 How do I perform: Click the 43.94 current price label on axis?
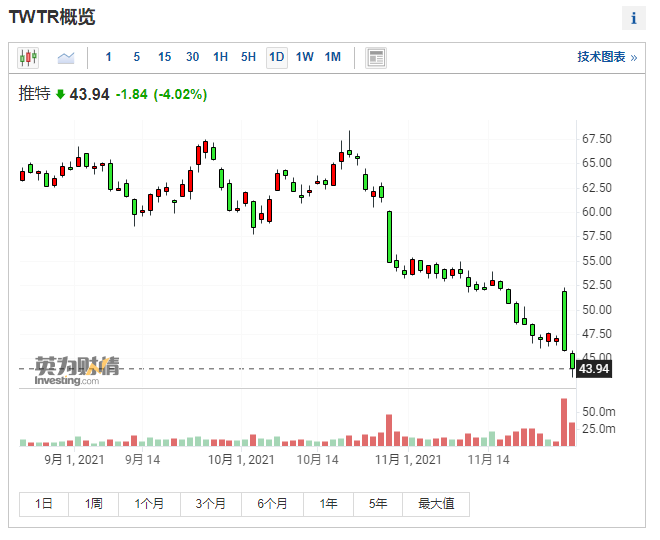pyautogui.click(x=593, y=369)
